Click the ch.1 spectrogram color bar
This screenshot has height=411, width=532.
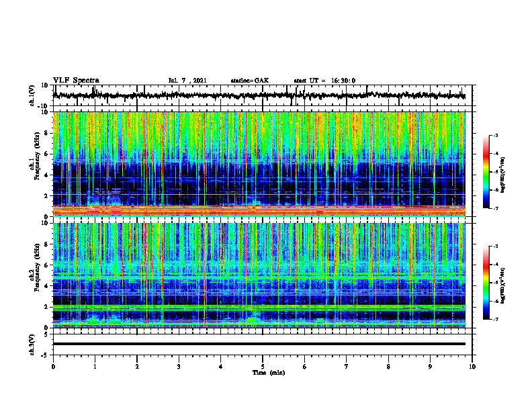486,172
